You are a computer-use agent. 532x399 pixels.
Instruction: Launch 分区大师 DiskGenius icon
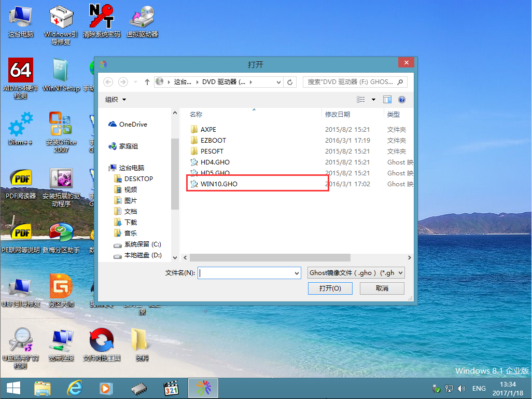[61, 292]
